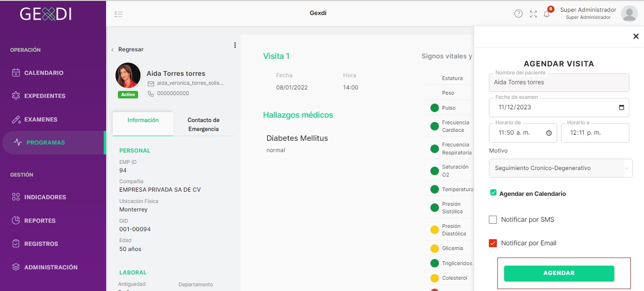Viewport: 644px width, 291px height.
Task: Toggle fullscreen with the expand icon
Action: point(533,14)
